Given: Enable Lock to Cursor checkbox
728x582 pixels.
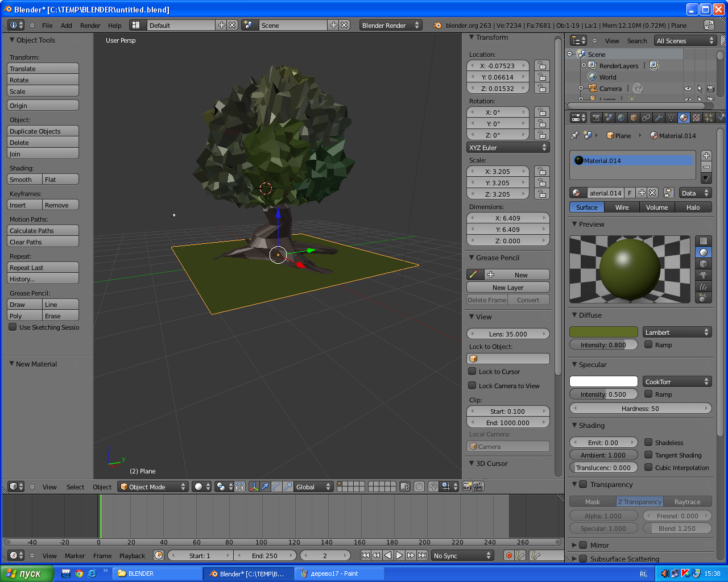Looking at the screenshot, I should pyautogui.click(x=472, y=371).
